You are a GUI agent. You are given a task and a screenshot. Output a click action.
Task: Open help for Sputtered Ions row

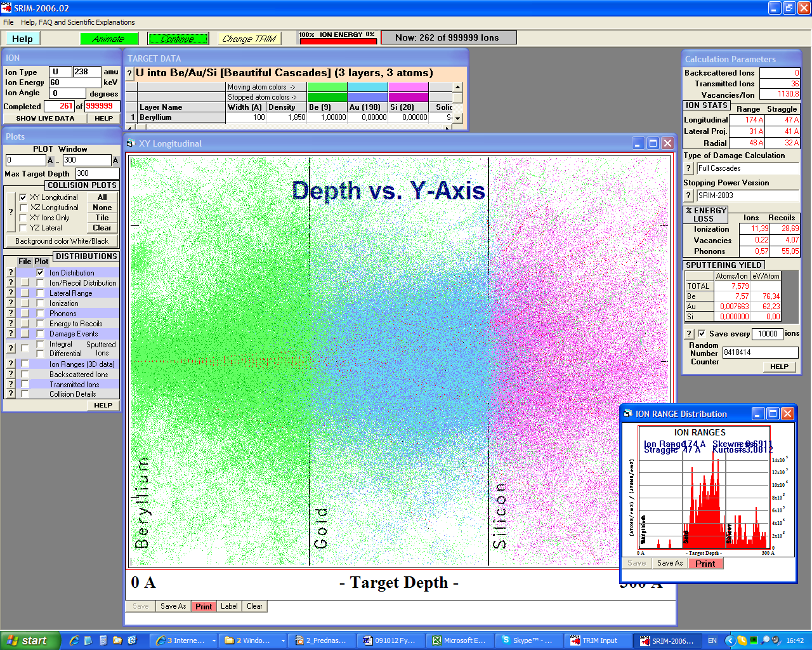pos(10,348)
